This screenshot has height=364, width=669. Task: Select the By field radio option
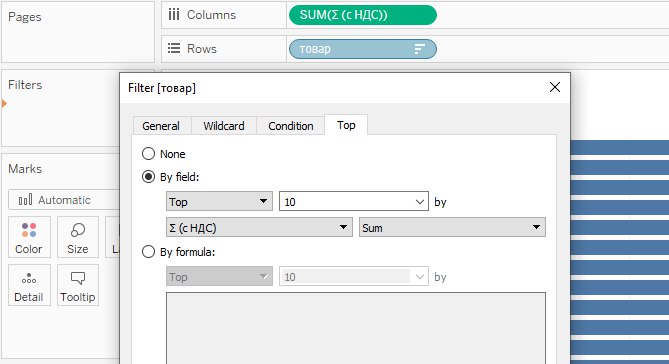(x=148, y=177)
